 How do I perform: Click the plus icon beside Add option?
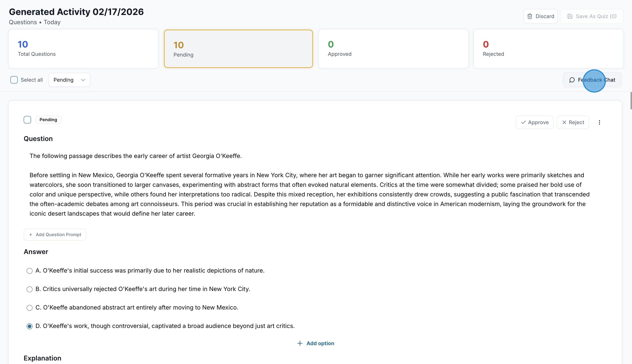[300, 343]
